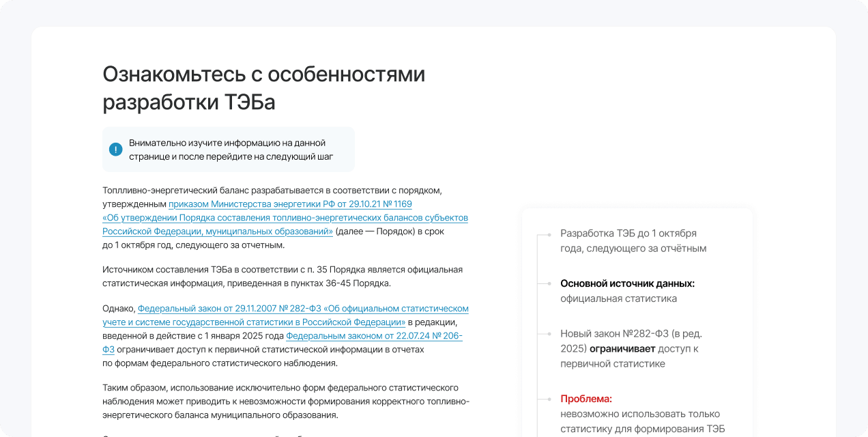Click the blue exclamation info icon
Screen dimensions: 868x437
115,150
